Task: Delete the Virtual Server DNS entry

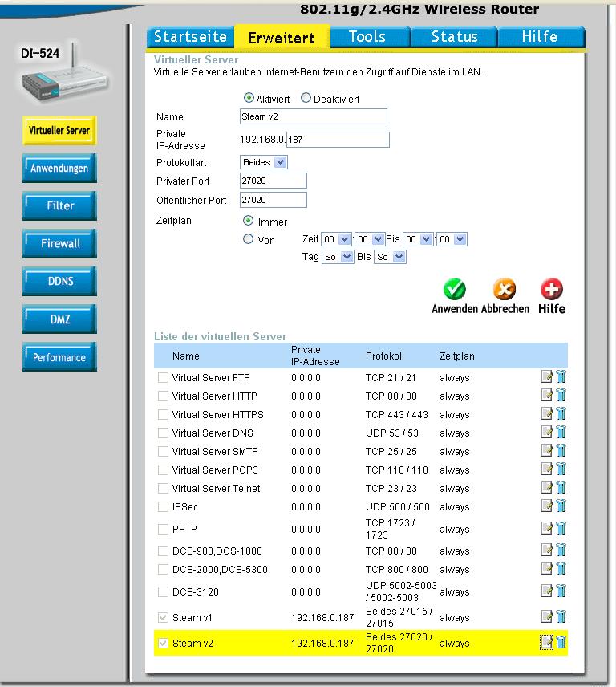Action: (561, 432)
